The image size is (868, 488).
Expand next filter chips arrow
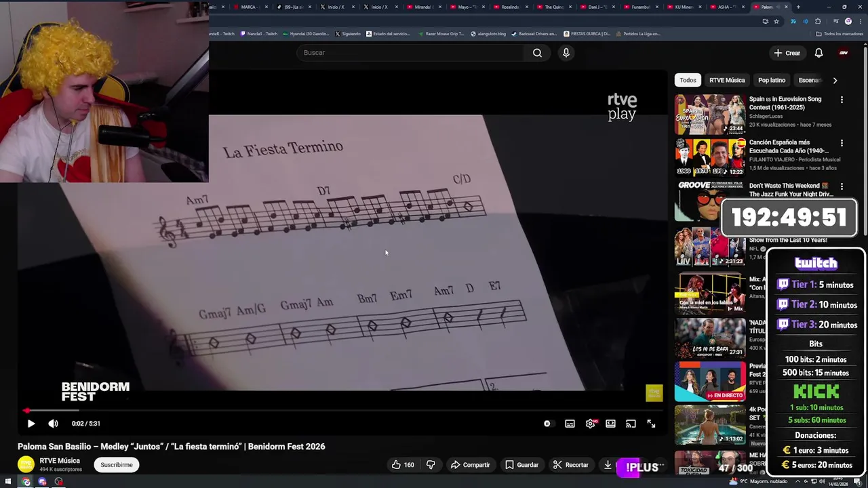(x=835, y=80)
